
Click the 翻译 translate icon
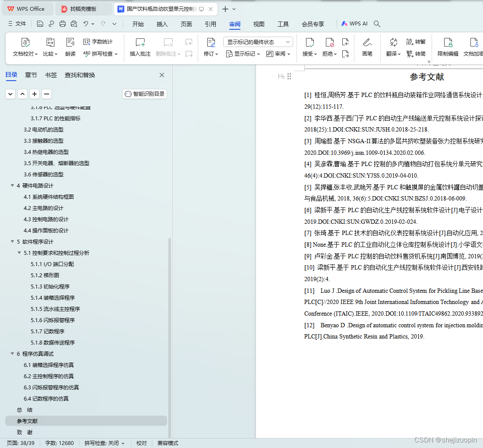[x=393, y=43]
